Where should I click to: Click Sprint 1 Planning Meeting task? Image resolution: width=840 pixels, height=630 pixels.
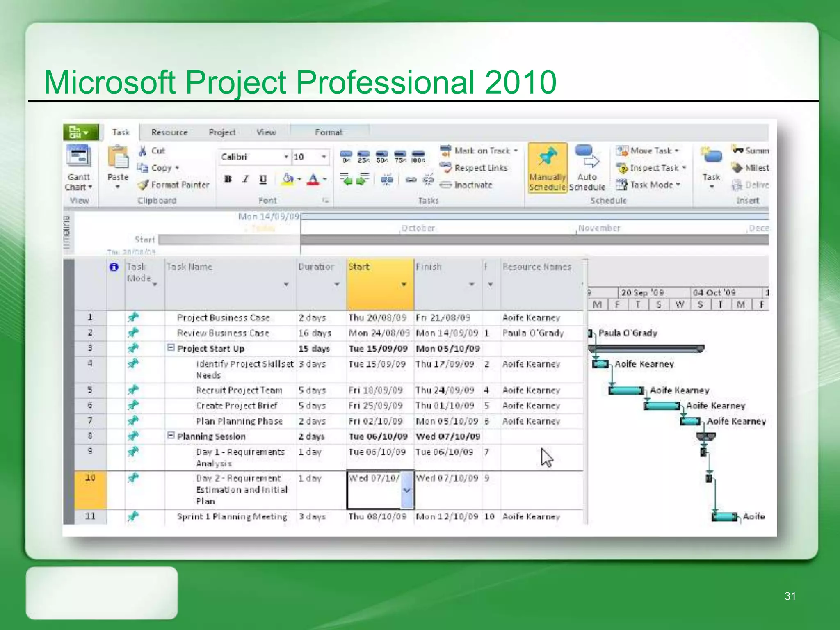click(232, 517)
